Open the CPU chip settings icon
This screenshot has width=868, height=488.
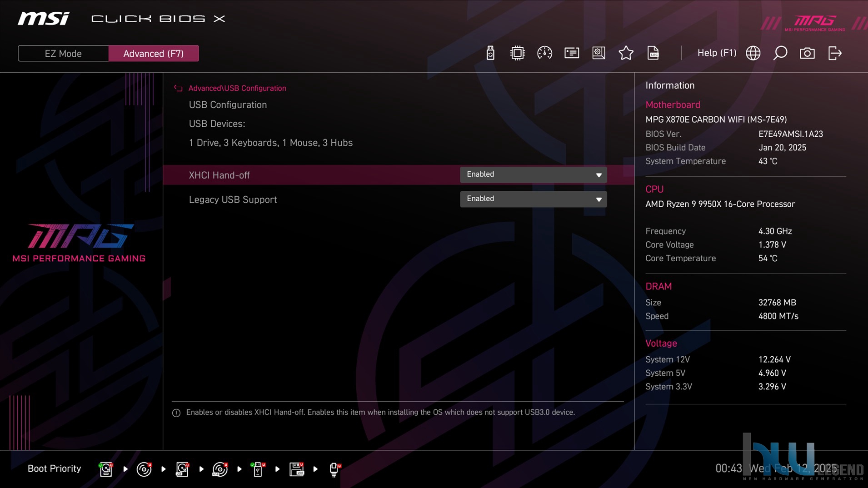coord(517,53)
